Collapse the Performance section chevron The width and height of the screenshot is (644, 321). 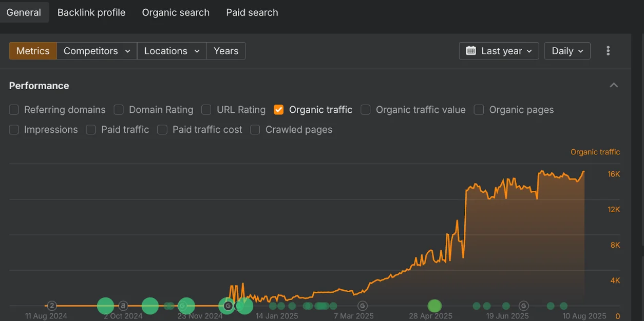coord(614,86)
